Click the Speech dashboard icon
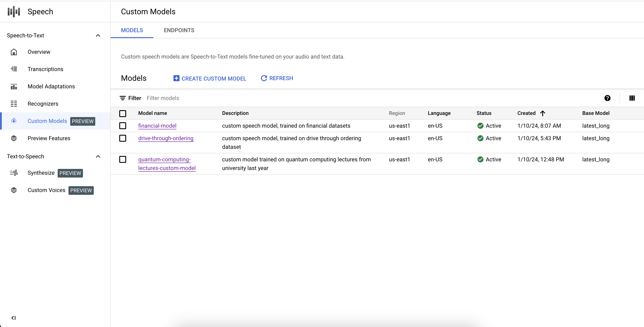644x327 pixels. pyautogui.click(x=15, y=11)
